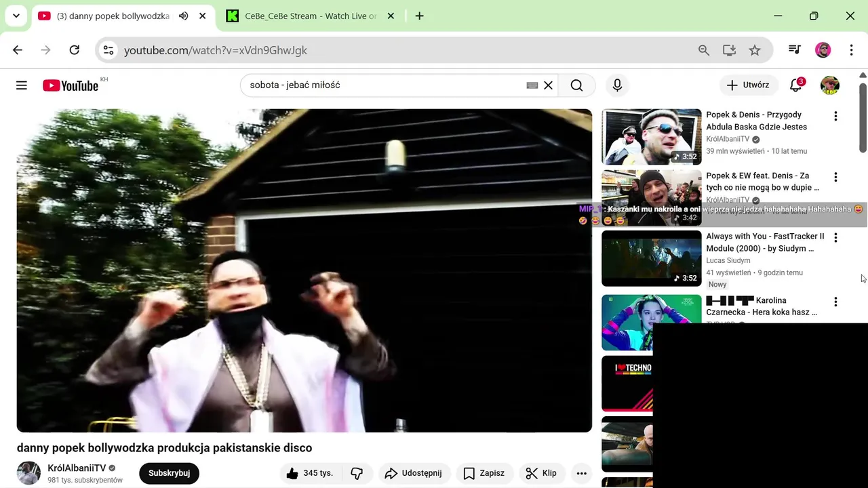
Task: Click the scrollbar up arrow
Action: point(863,75)
